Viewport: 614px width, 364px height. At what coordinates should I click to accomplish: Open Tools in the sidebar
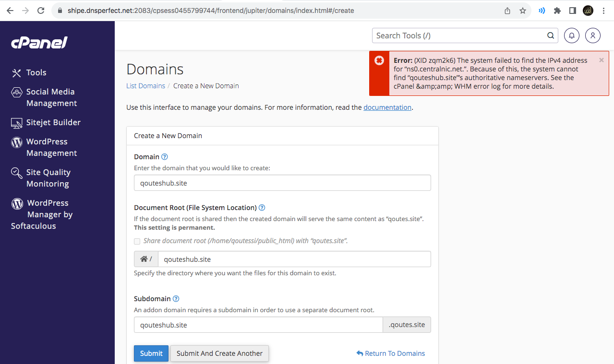[x=36, y=72]
